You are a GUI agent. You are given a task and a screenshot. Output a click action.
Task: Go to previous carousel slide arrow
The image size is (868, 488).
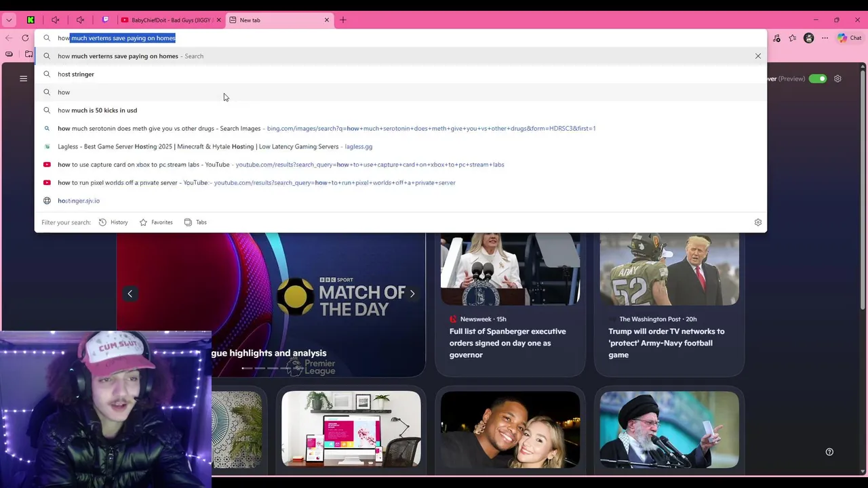(x=130, y=293)
